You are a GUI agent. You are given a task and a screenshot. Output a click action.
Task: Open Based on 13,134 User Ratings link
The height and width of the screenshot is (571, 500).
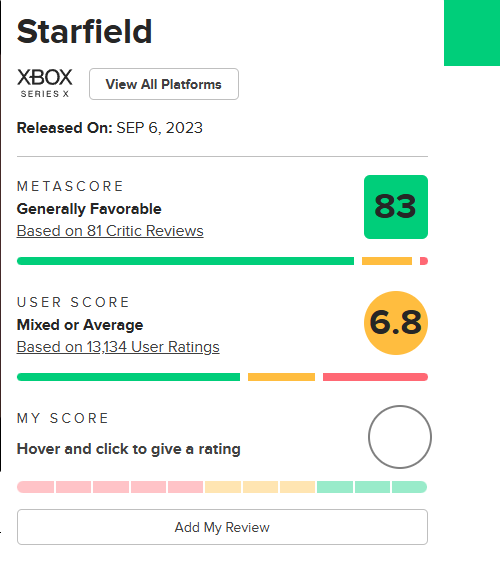(x=118, y=347)
